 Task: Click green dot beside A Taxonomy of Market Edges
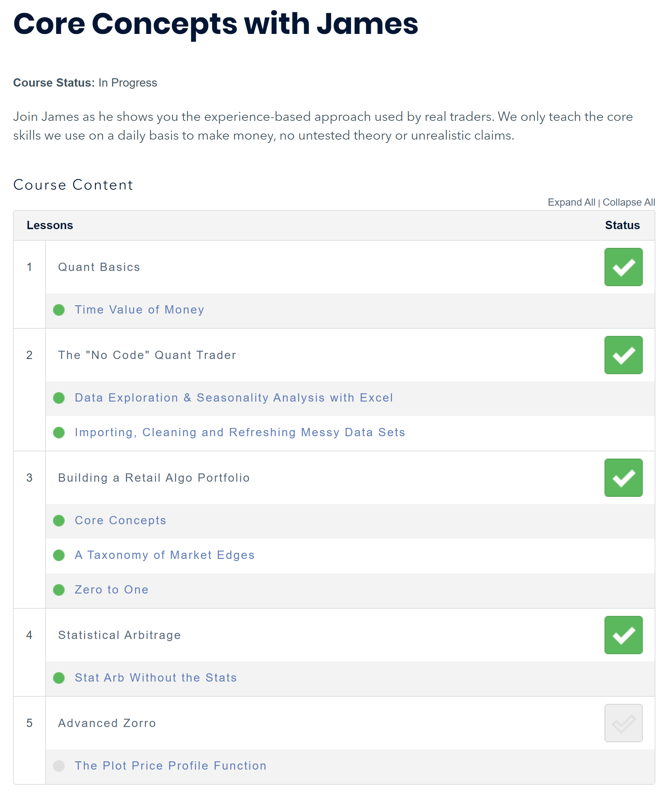click(x=59, y=555)
